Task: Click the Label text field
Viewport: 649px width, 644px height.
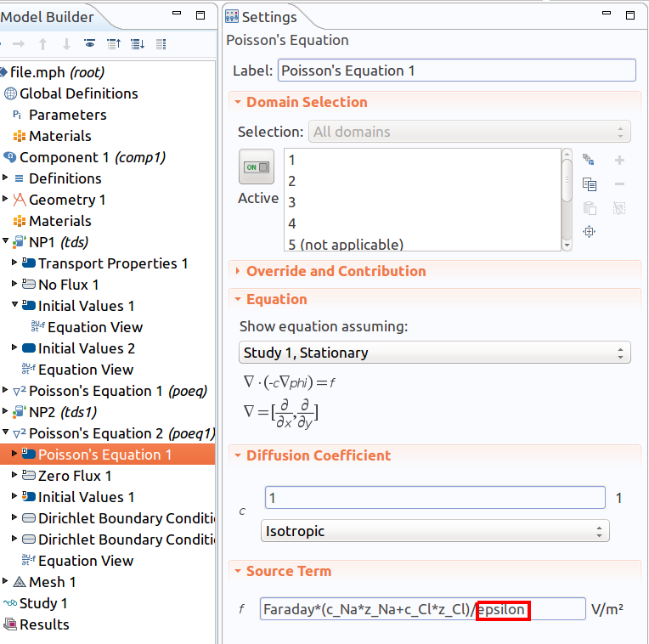Action: pyautogui.click(x=456, y=71)
